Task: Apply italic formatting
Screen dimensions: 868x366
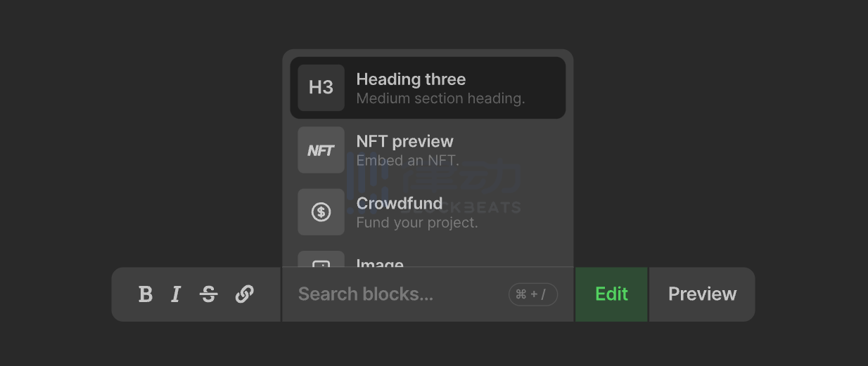Action: 177,294
